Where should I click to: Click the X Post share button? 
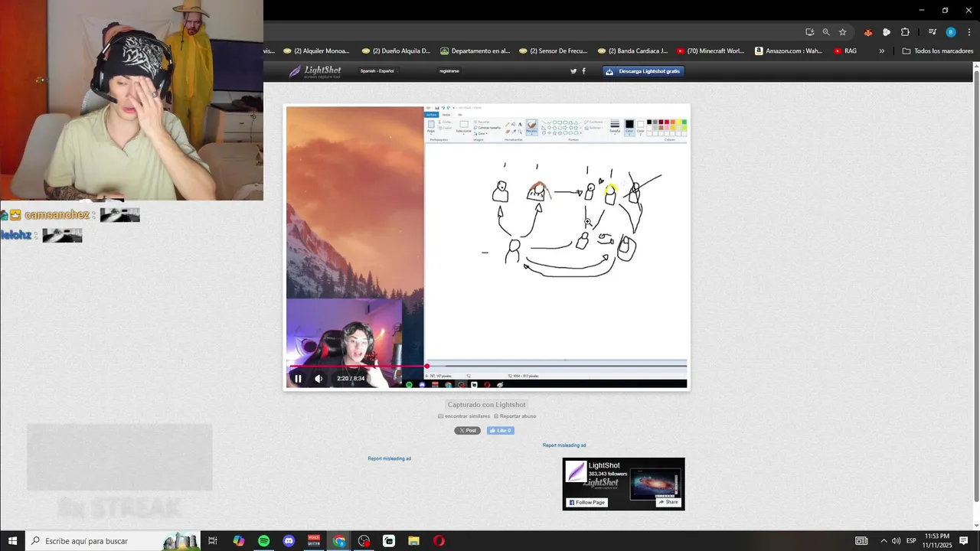(468, 431)
